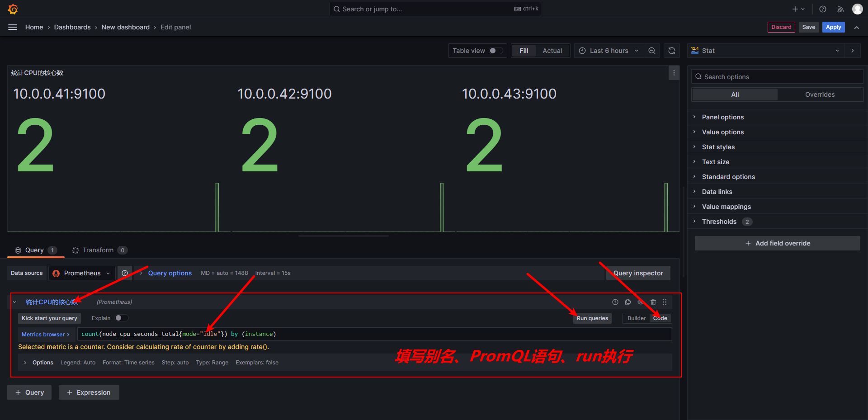The height and width of the screenshot is (420, 868).
Task: Add a new Query
Action: pyautogui.click(x=29, y=392)
